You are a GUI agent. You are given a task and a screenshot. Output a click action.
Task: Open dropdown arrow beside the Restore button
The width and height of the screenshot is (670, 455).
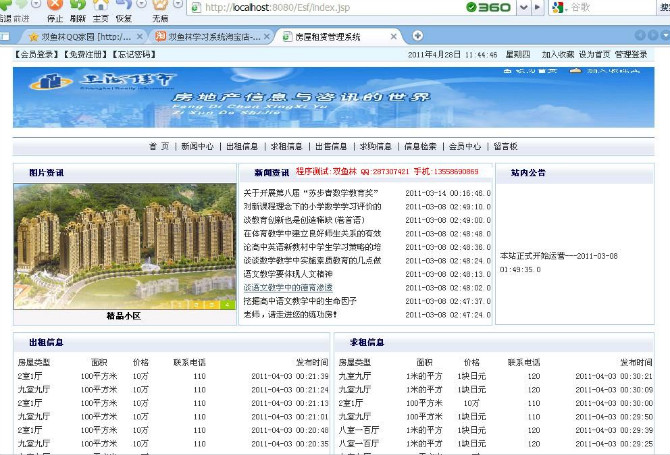[141, 4]
